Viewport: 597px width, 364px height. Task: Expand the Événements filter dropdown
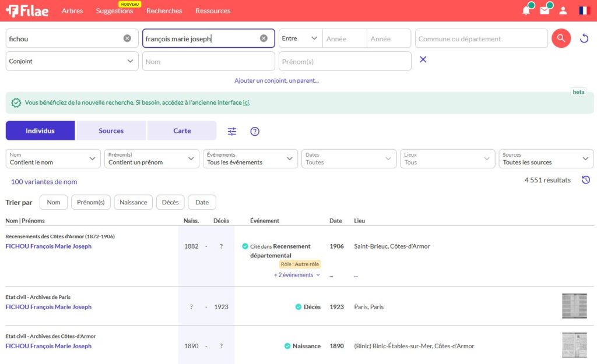coord(250,159)
